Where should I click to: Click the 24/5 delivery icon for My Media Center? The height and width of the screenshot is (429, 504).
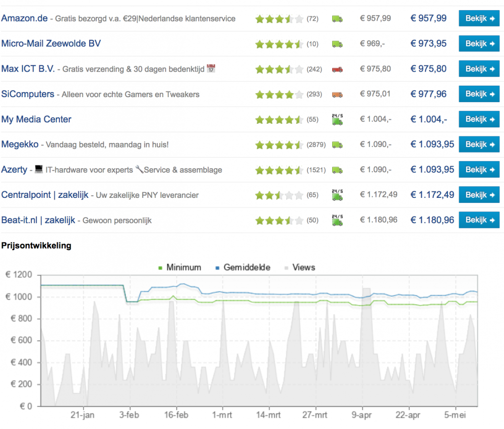pyautogui.click(x=337, y=119)
